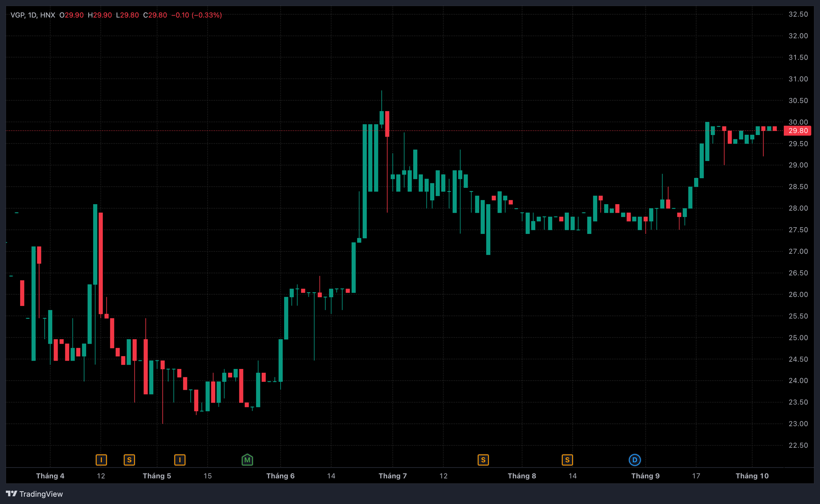Click the 25.50 price axis label
The width and height of the screenshot is (820, 504).
pyautogui.click(x=798, y=316)
